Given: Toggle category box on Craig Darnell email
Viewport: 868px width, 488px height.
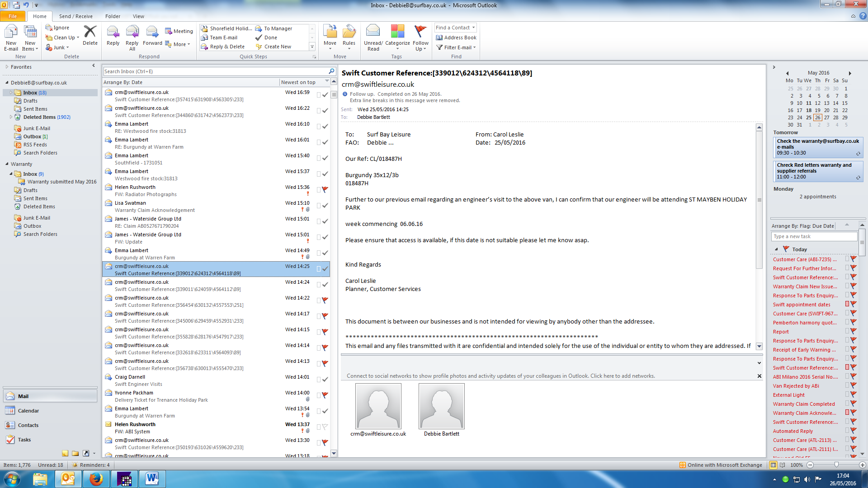Looking at the screenshot, I should 318,380.
